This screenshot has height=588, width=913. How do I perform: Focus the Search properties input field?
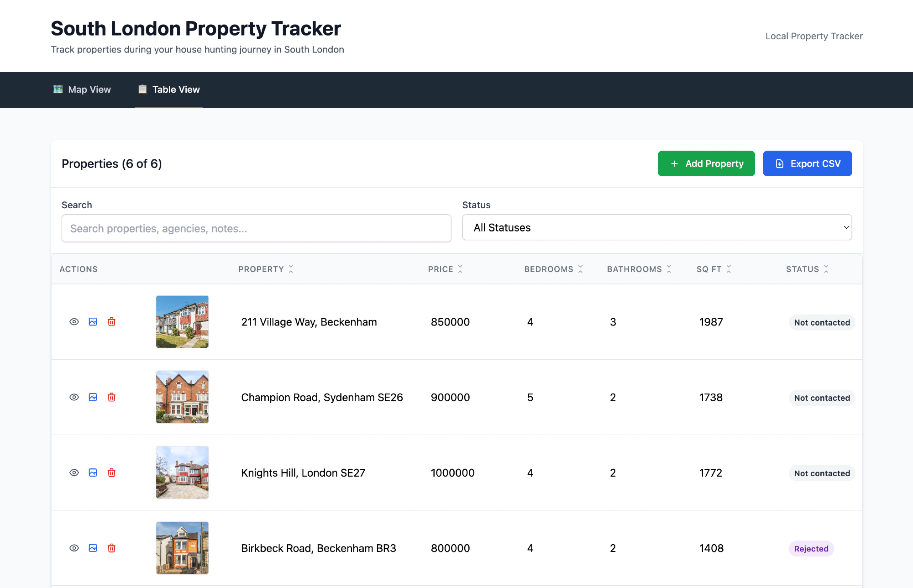coord(256,228)
